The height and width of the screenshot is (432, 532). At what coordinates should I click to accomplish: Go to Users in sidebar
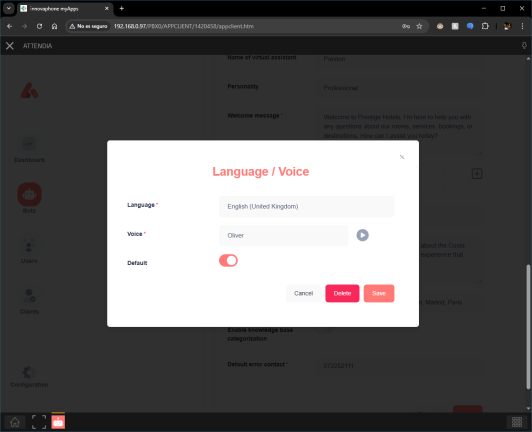pyautogui.click(x=29, y=250)
